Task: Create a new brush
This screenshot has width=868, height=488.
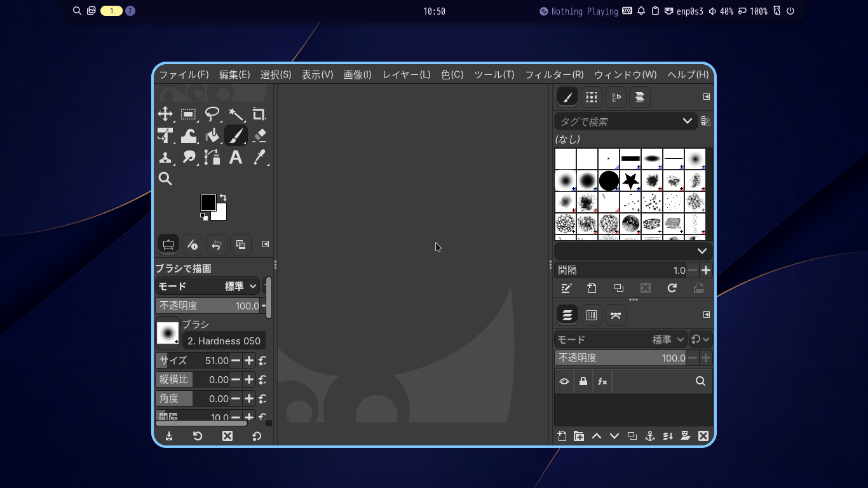Action: click(x=592, y=288)
